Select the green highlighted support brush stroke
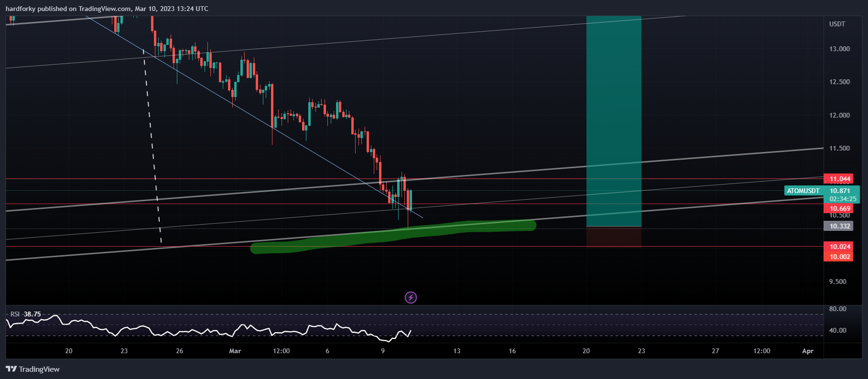This screenshot has width=868, height=379. click(393, 236)
